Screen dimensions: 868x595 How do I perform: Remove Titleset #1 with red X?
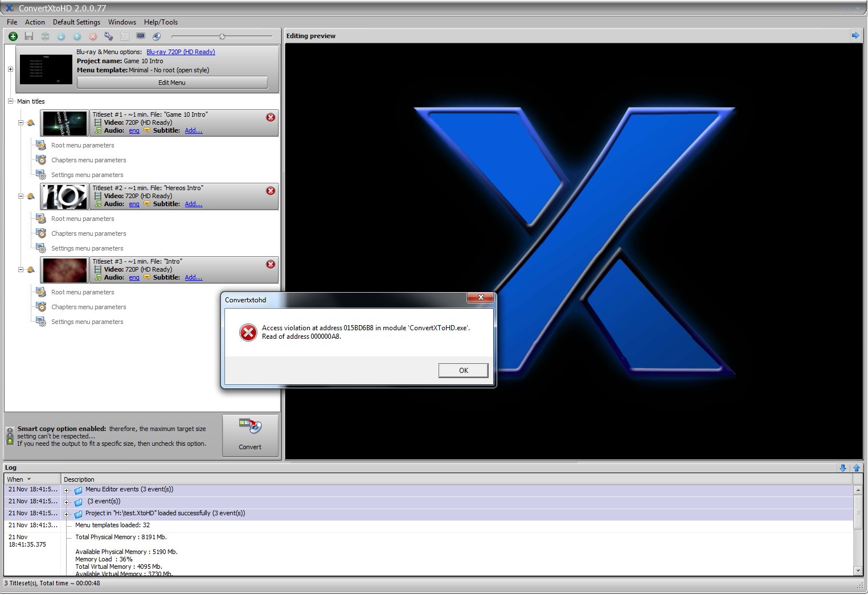point(271,117)
